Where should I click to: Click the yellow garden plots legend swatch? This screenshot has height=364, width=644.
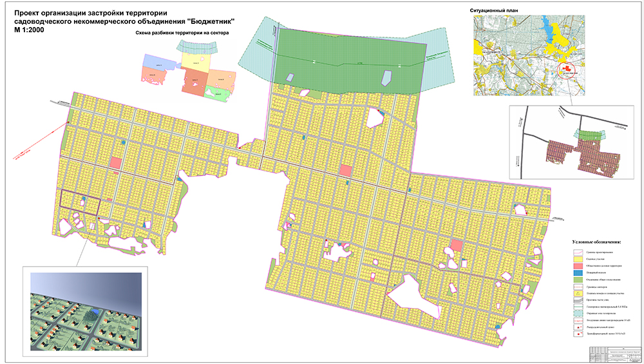click(579, 259)
